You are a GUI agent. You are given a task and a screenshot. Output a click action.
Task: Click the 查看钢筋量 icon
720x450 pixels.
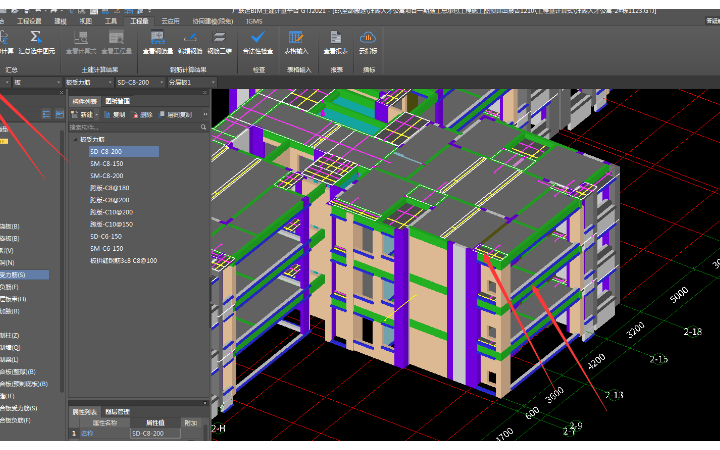(x=158, y=38)
